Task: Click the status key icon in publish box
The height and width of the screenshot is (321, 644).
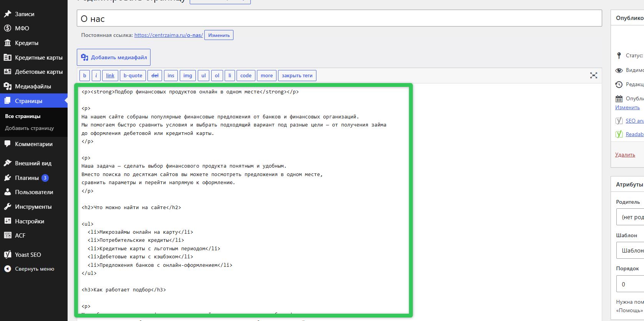Action: click(619, 56)
